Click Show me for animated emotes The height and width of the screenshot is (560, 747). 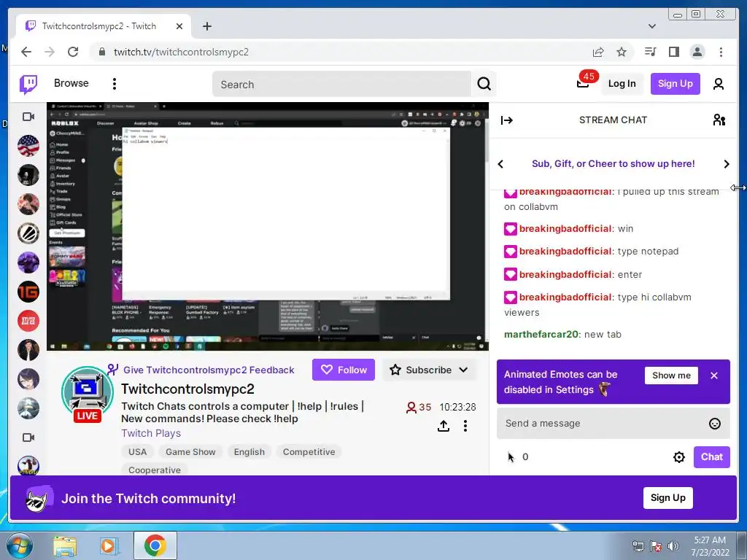pyautogui.click(x=671, y=376)
